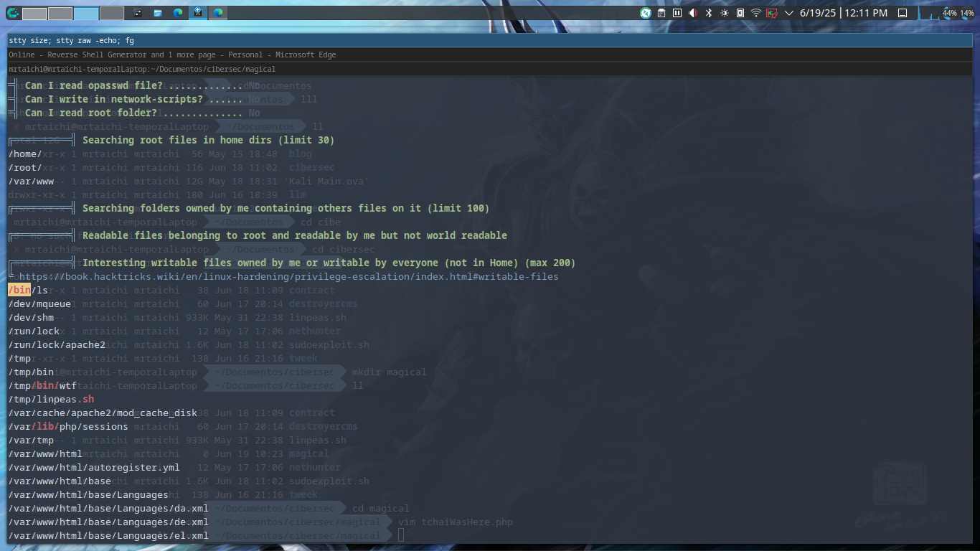Viewport: 980px width, 551px height.
Task: Click the show desktop panel icon
Action: tap(903, 13)
